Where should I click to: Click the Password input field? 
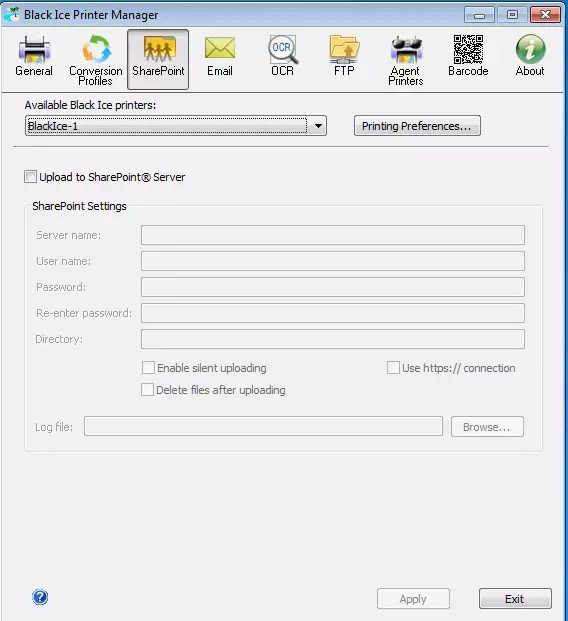(333, 287)
